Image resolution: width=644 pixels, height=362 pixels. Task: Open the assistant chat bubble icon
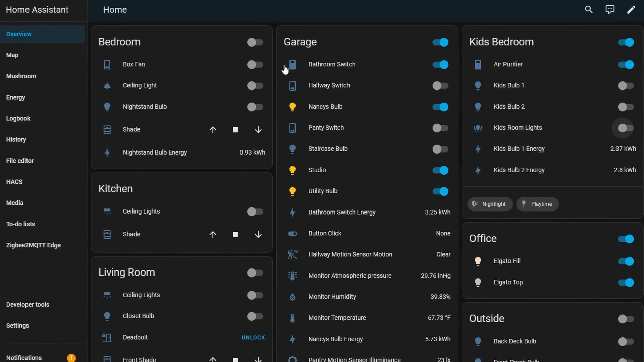pos(610,9)
